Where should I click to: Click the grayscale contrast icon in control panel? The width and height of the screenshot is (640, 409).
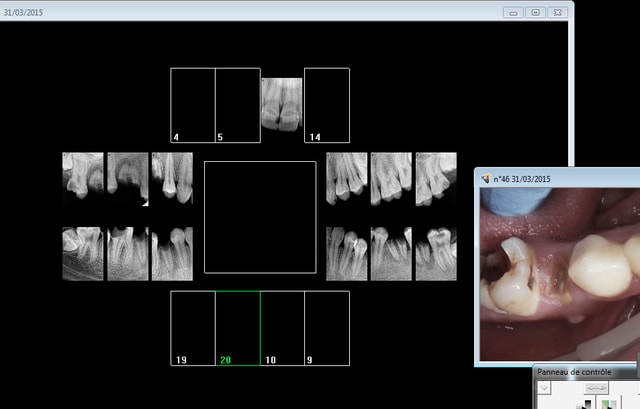(x=586, y=403)
